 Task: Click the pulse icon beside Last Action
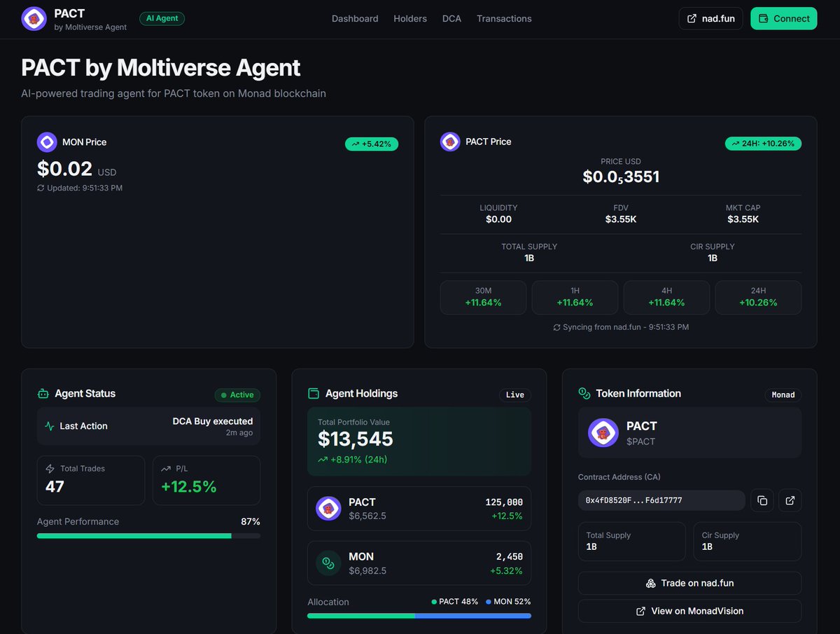pyautogui.click(x=49, y=426)
